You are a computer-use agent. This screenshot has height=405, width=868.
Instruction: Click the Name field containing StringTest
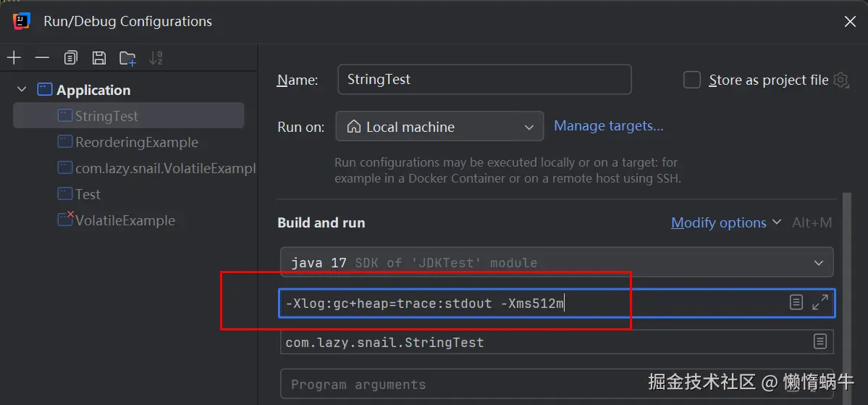point(484,80)
